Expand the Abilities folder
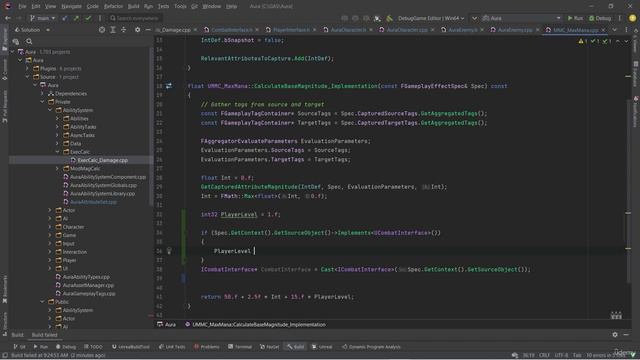This screenshot has width=640, height=360. 58,118
